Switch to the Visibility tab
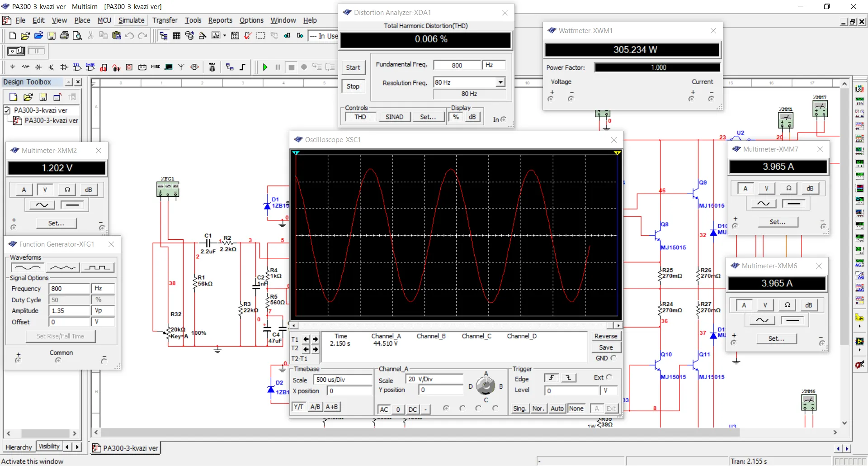Viewport: 868px width, 466px height. coord(49,447)
